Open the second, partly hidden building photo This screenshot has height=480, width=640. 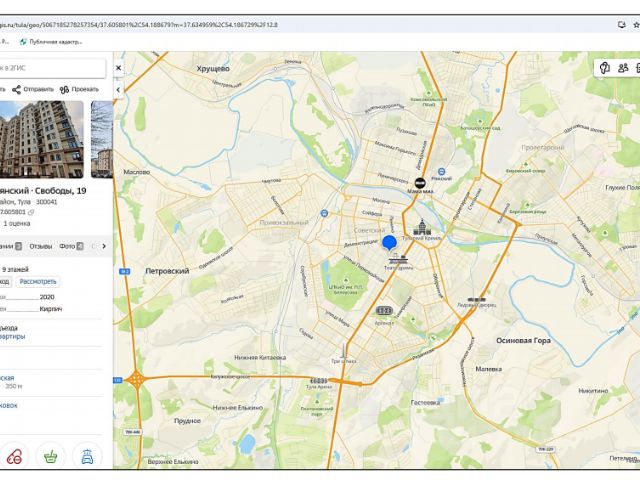click(102, 140)
